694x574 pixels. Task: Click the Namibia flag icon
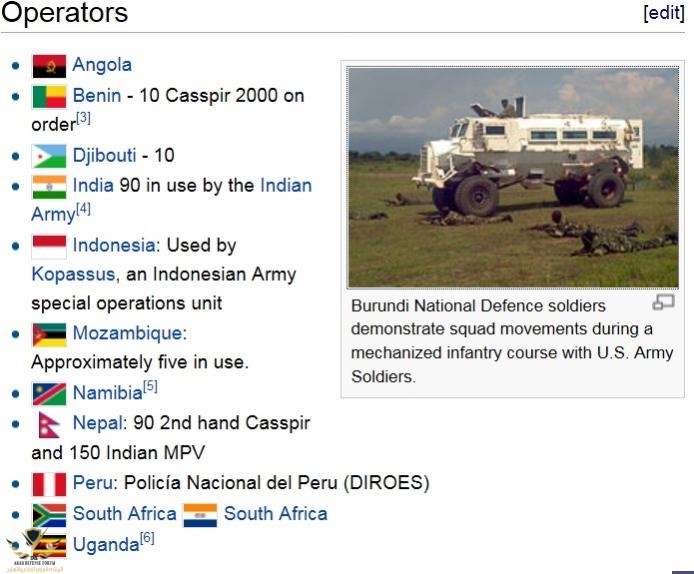[x=49, y=393]
